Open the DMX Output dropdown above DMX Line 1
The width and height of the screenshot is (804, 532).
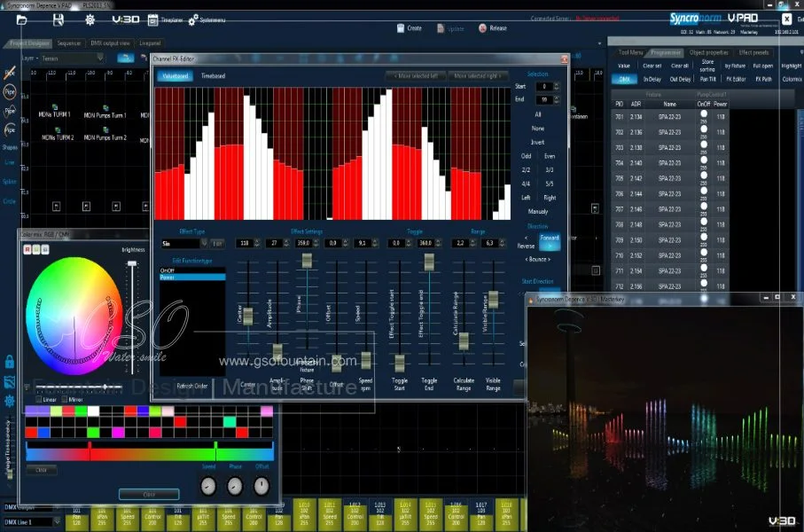coord(32,507)
